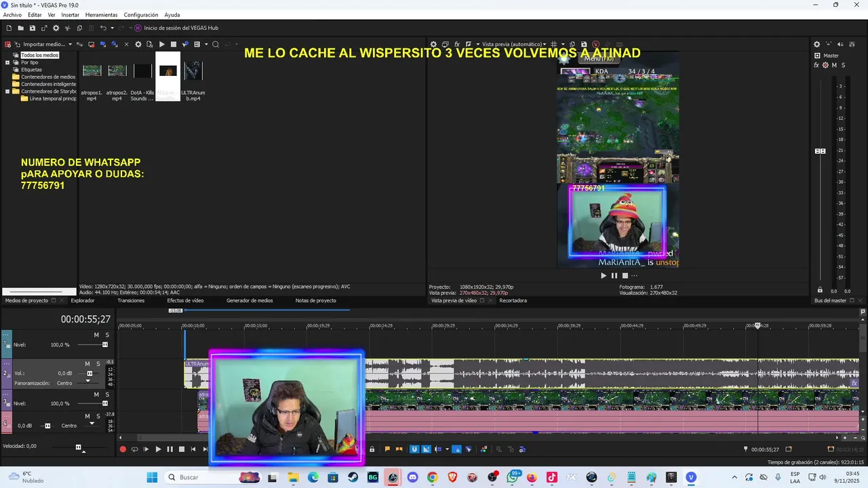Open a project with the folder icon
Screen dimensions: 868x488
point(20,28)
